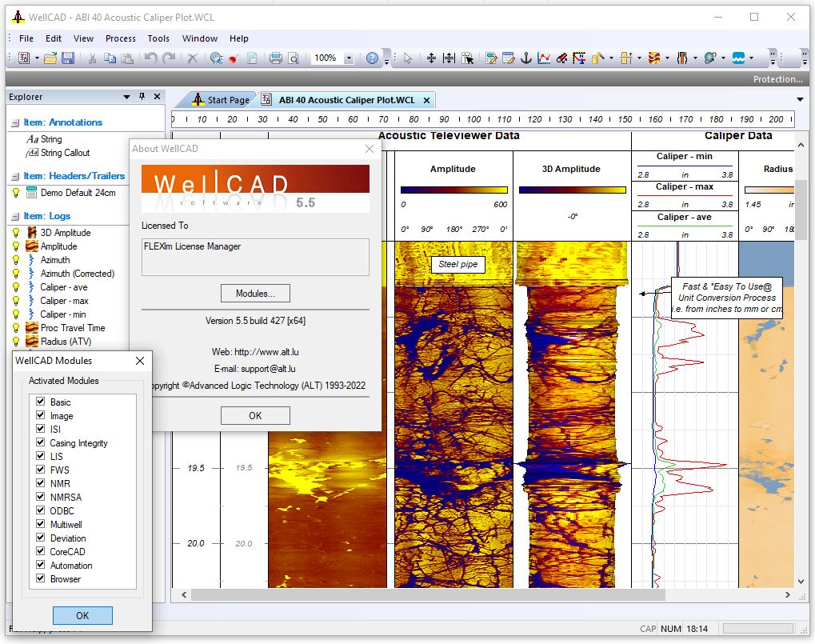Click the Modules... button

point(255,294)
